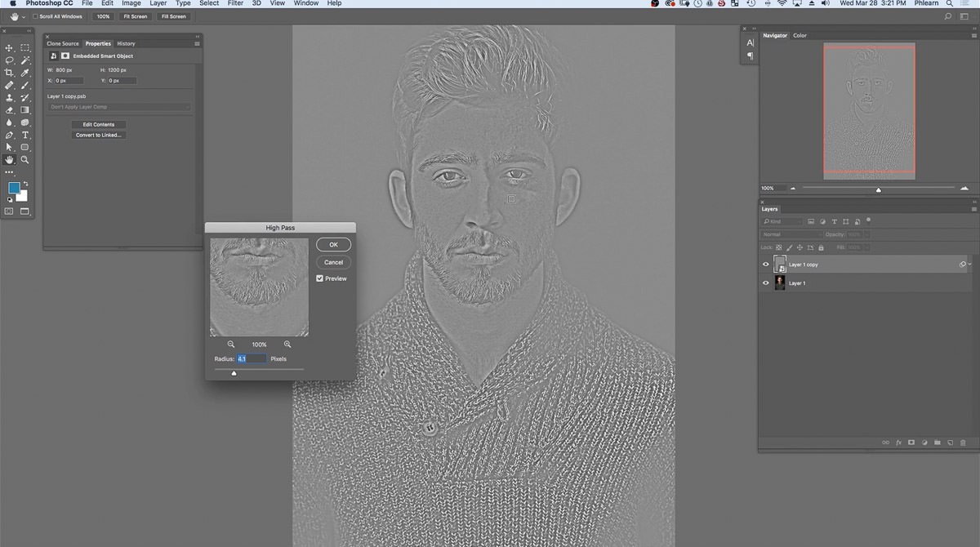Viewport: 980px width, 547px height.
Task: Click the Edit Contents button
Action: 99,124
